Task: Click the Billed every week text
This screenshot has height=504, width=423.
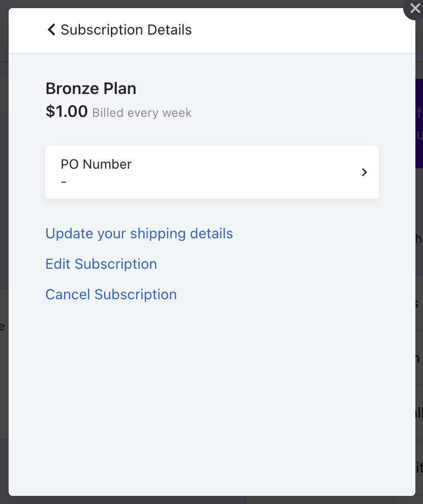Action: [x=142, y=113]
